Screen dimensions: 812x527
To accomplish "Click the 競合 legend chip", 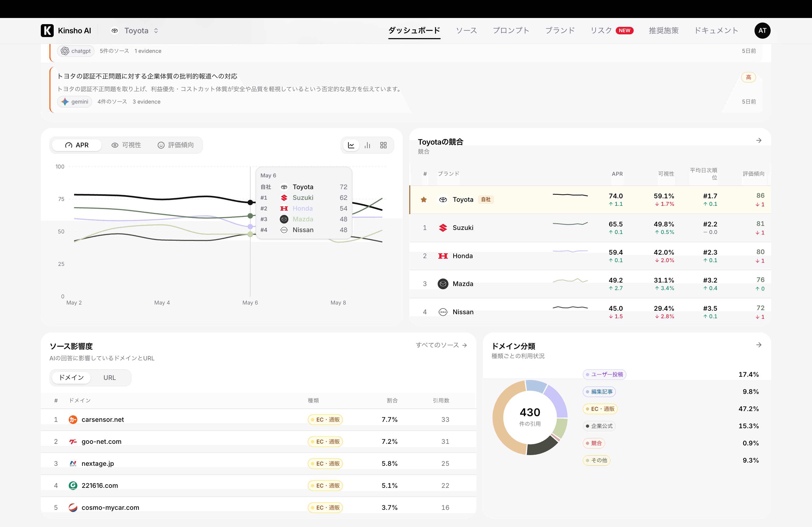I will point(594,443).
